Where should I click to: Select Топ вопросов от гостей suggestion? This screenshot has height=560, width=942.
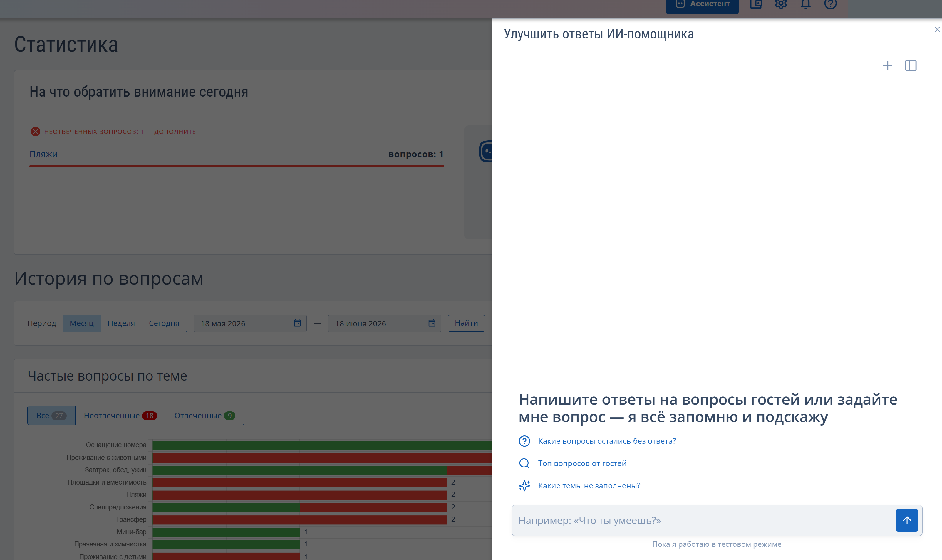click(582, 463)
